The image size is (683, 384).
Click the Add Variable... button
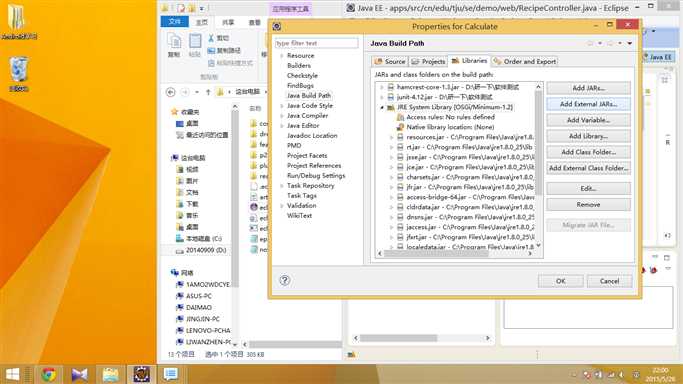588,120
